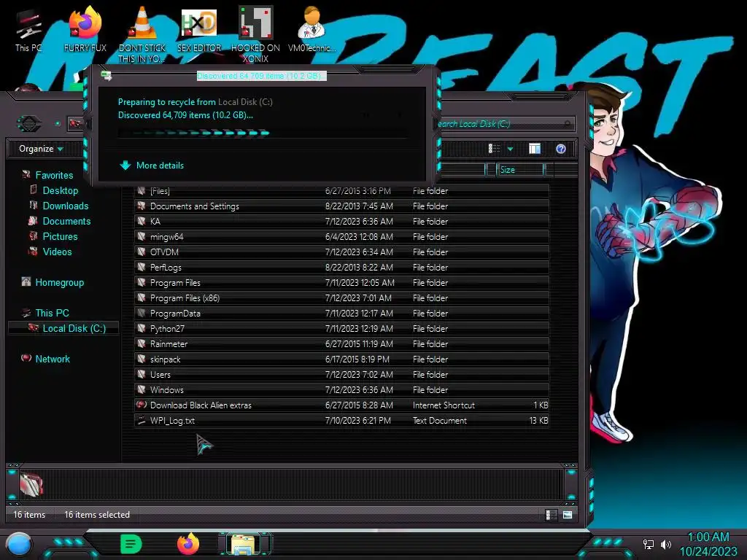Click the change view icon in Explorer

(494, 149)
